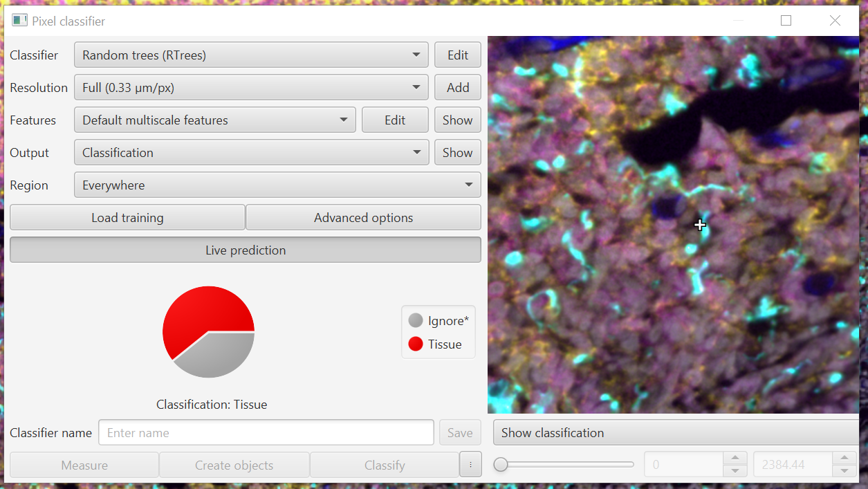Screen dimensions: 868x489
Task: Click the Load training button
Action: pos(127,218)
